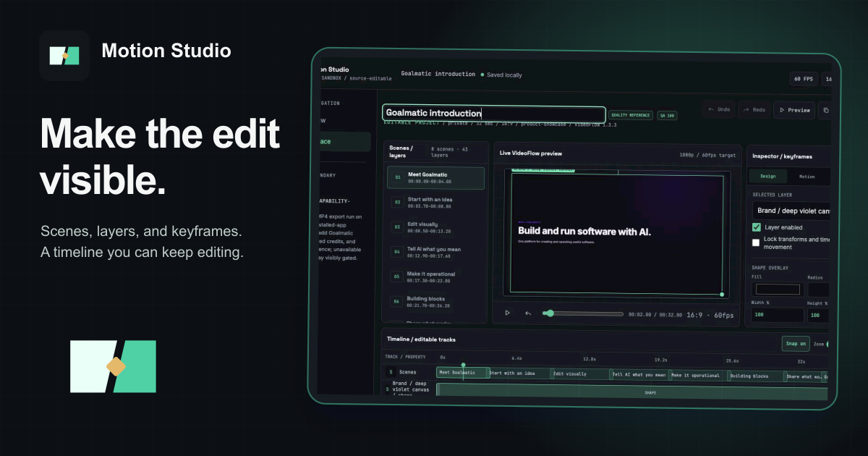Viewport: 868px width, 456px height.
Task: Click the 04 badge of Tell AI what you mean
Action: [397, 252]
